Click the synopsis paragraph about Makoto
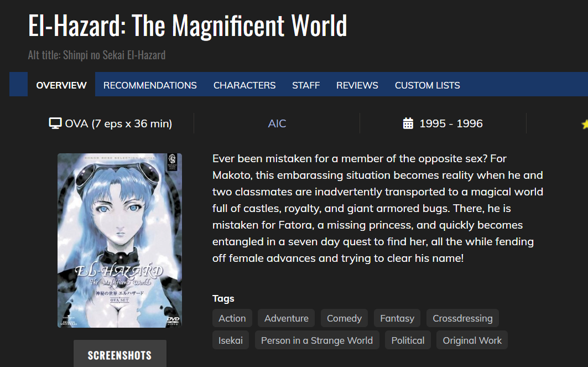The width and height of the screenshot is (588, 367). coord(378,208)
